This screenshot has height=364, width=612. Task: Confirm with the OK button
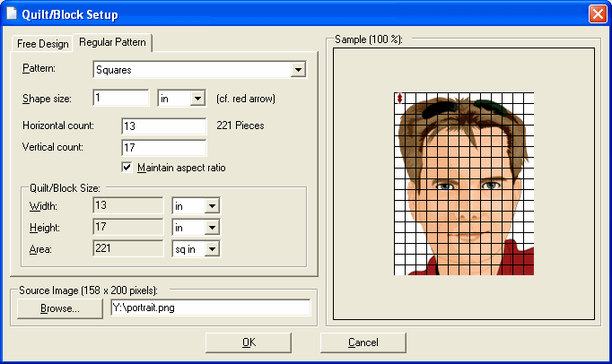coord(249,342)
